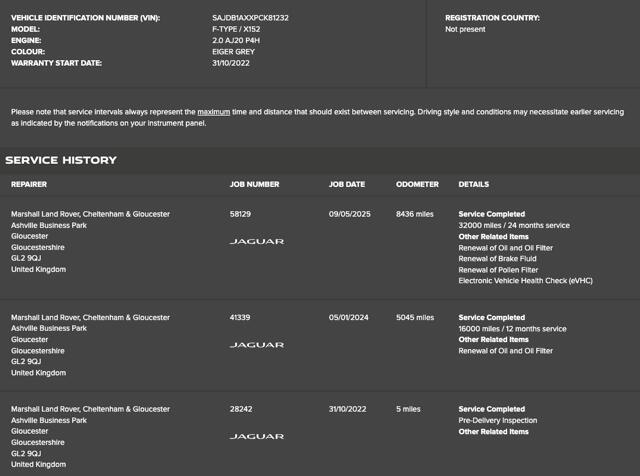Click 'Not present' under Registration Country
The image size is (640, 476).
coord(465,29)
